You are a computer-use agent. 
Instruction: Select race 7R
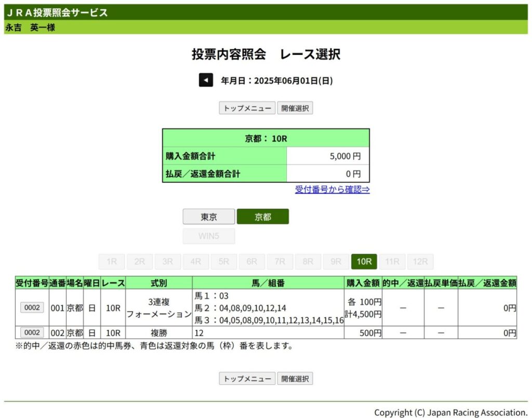280,262
